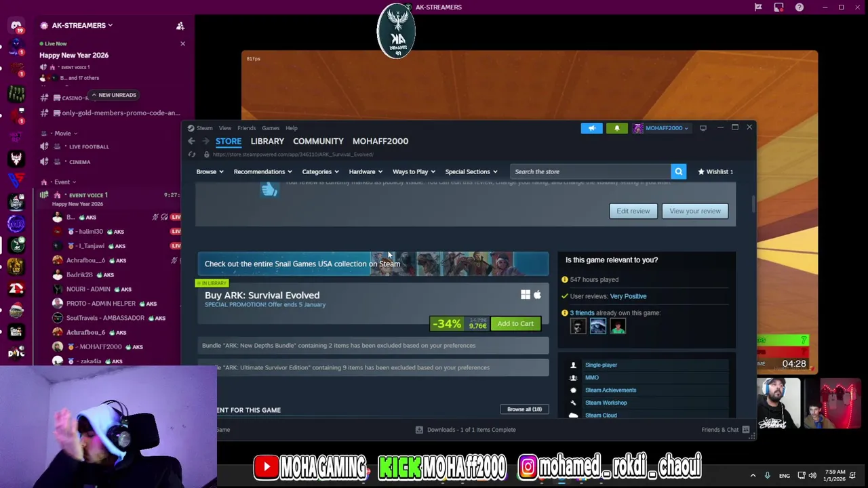Open the Recommendations dropdown
The width and height of the screenshot is (868, 488).
(262, 171)
